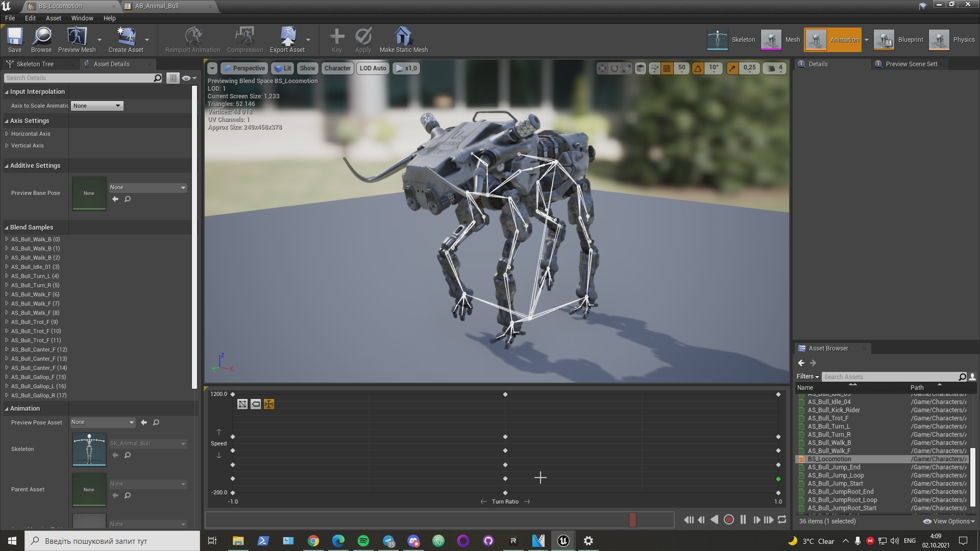The height and width of the screenshot is (551, 980).
Task: Toggle grid snapping in viewport
Action: (667, 68)
